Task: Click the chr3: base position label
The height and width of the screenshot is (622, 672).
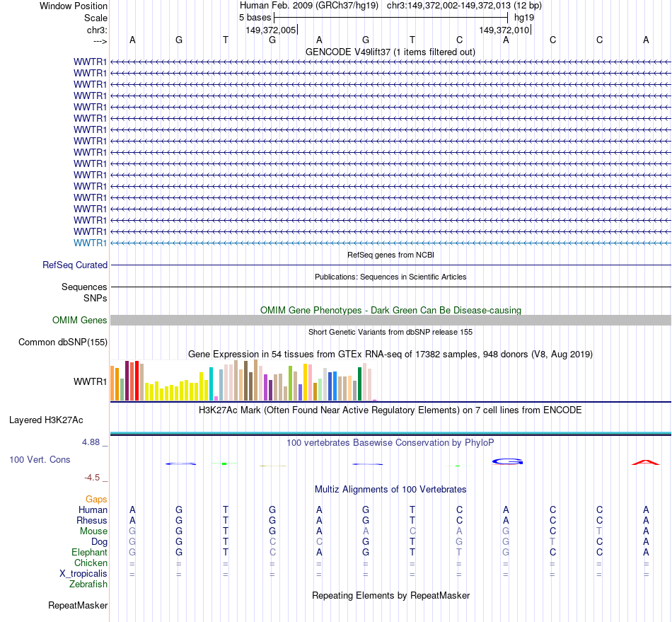Action: point(97,30)
